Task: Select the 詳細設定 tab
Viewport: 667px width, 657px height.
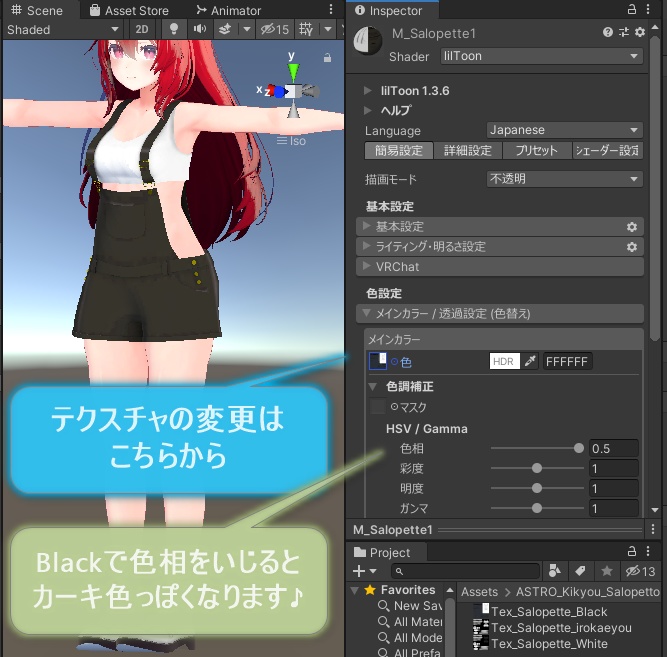Action: click(x=467, y=150)
